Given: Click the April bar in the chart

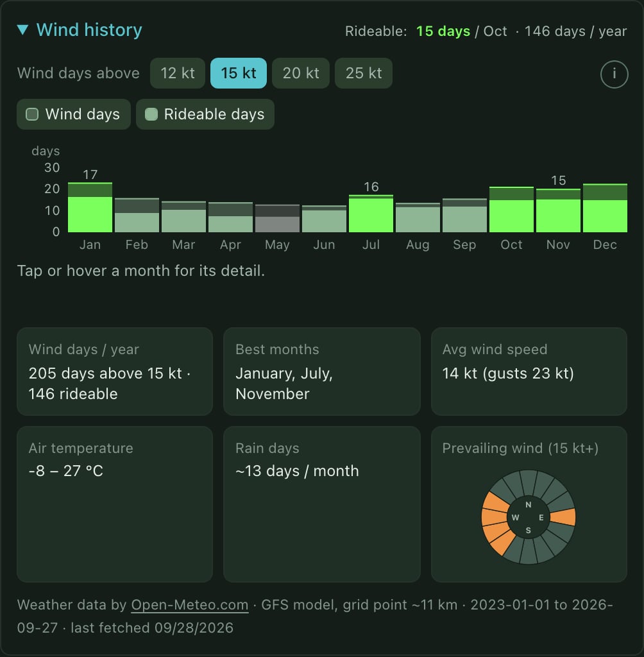Looking at the screenshot, I should (x=230, y=217).
